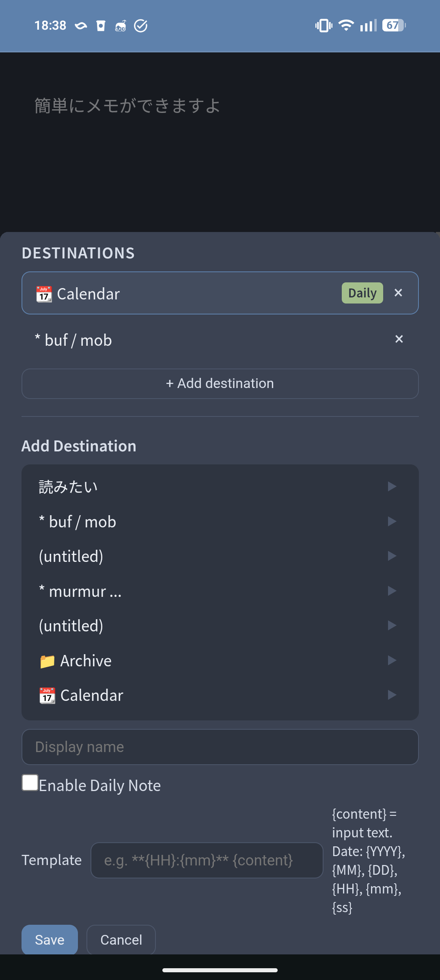
Task: Focus the Display name field
Action: click(220, 747)
